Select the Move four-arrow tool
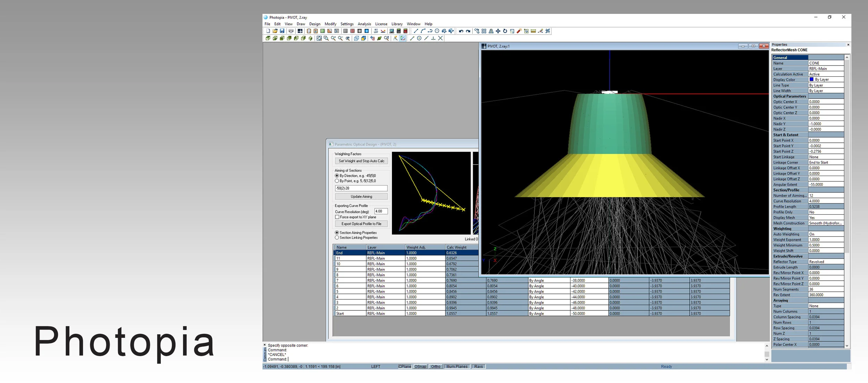 498,31
